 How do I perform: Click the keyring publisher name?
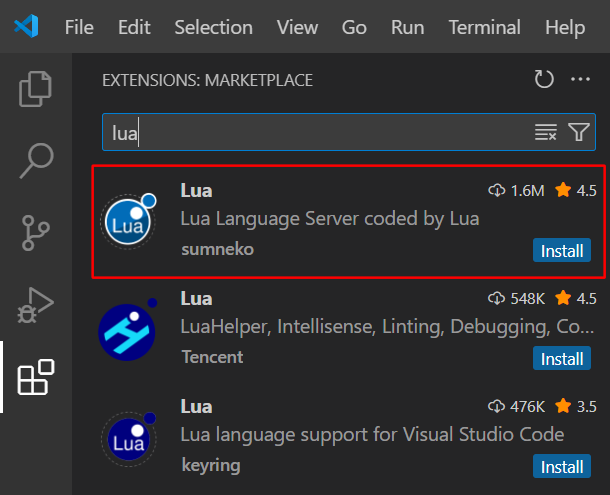[211, 465]
